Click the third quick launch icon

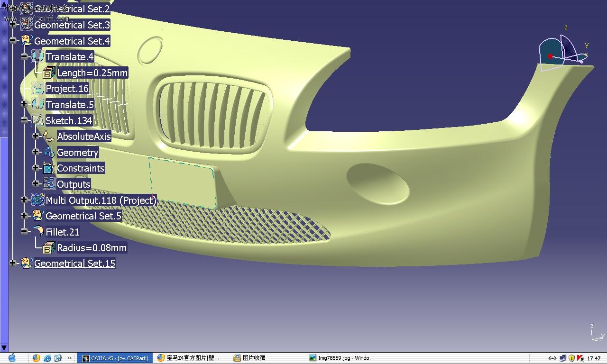pos(58,358)
